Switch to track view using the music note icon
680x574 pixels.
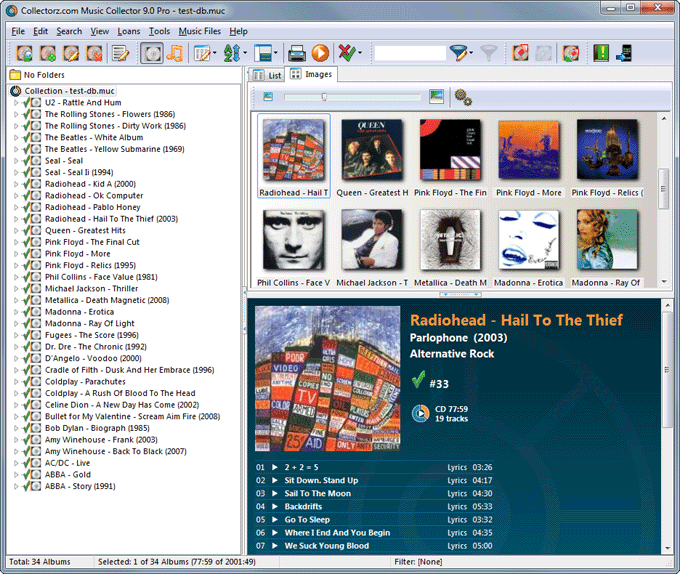pyautogui.click(x=175, y=53)
